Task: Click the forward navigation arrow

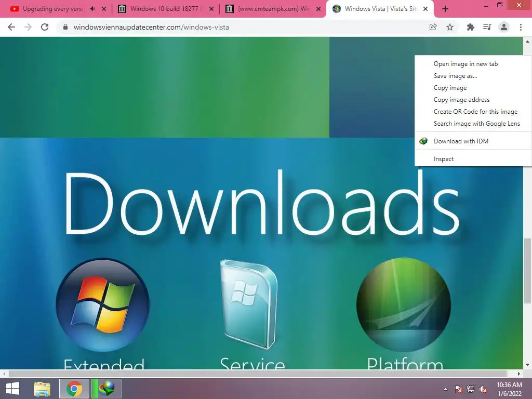Action: point(28,27)
